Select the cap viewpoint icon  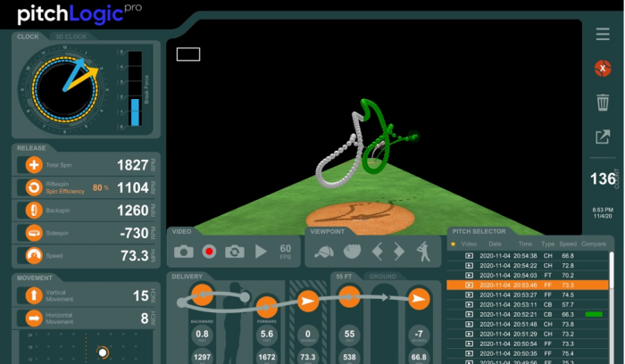(x=326, y=253)
